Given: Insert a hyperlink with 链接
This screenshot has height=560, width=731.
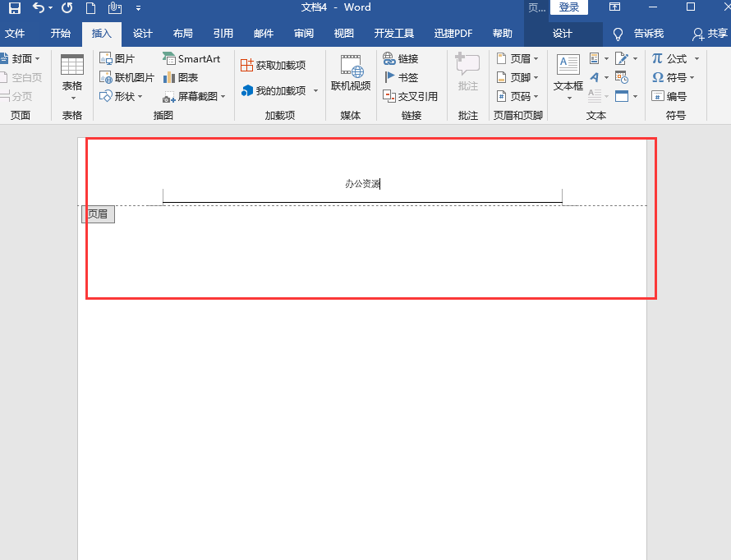Looking at the screenshot, I should point(401,58).
